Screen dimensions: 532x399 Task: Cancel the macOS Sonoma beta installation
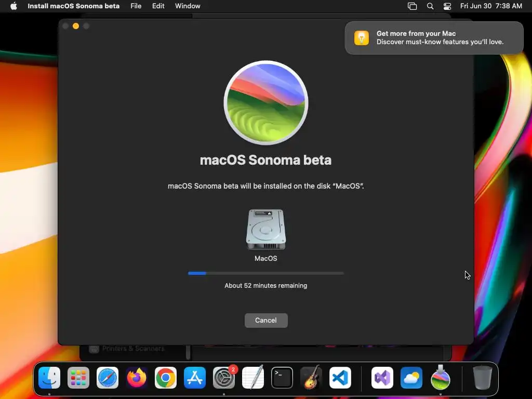[x=266, y=320]
